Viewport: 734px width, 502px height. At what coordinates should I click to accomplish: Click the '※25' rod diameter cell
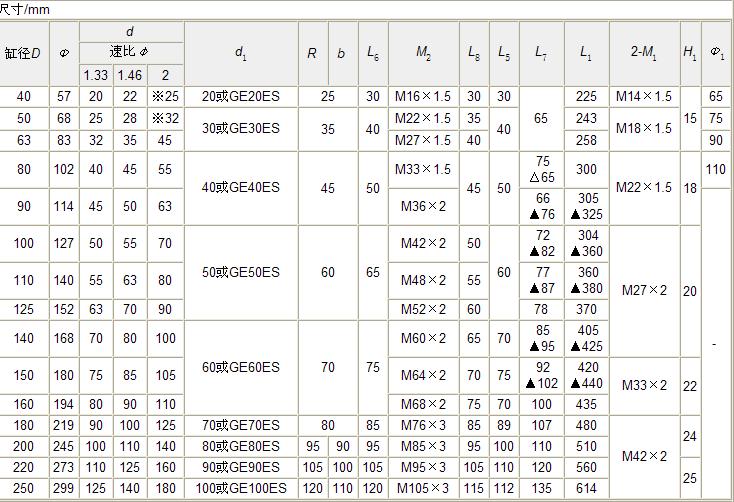(166, 96)
